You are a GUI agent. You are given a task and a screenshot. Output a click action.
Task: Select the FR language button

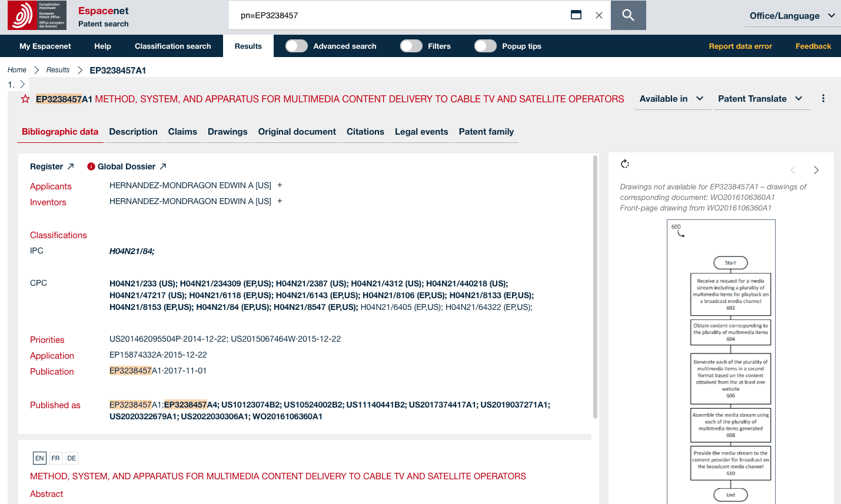[55, 458]
